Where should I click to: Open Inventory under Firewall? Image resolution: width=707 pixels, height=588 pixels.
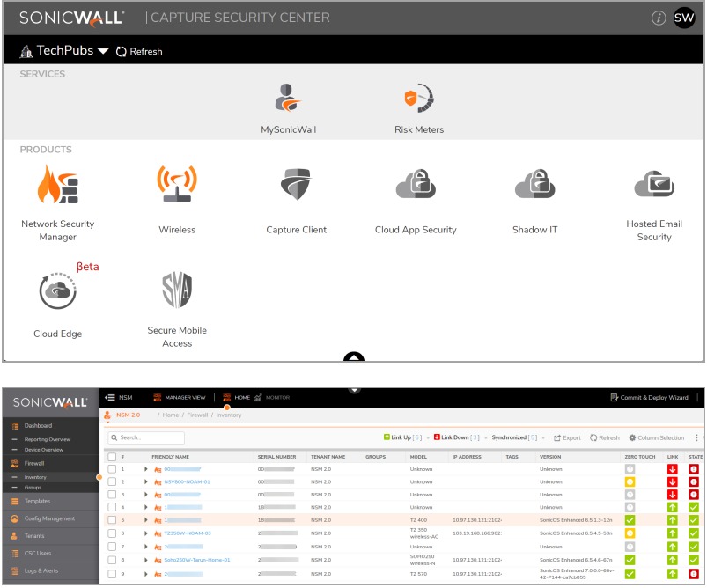pyautogui.click(x=35, y=477)
